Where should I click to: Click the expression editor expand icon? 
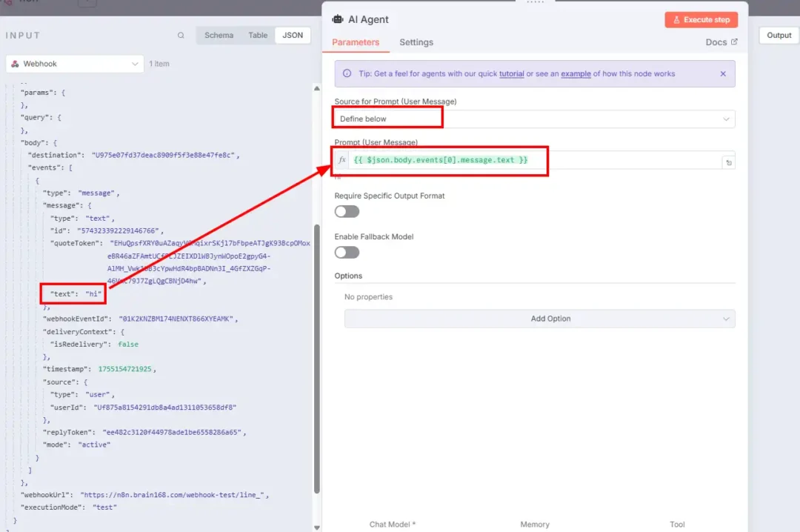[x=729, y=162]
